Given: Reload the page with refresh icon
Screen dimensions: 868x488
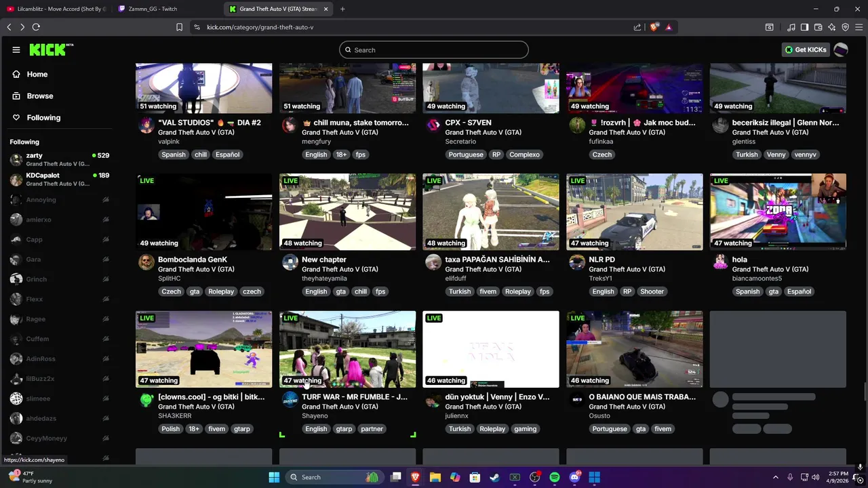Looking at the screenshot, I should point(36,27).
